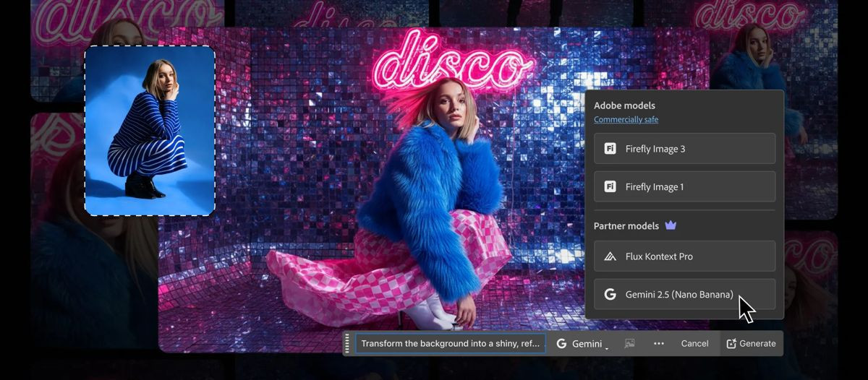This screenshot has width=868, height=380.
Task: Click the Google logo in the taskbar
Action: click(x=561, y=344)
